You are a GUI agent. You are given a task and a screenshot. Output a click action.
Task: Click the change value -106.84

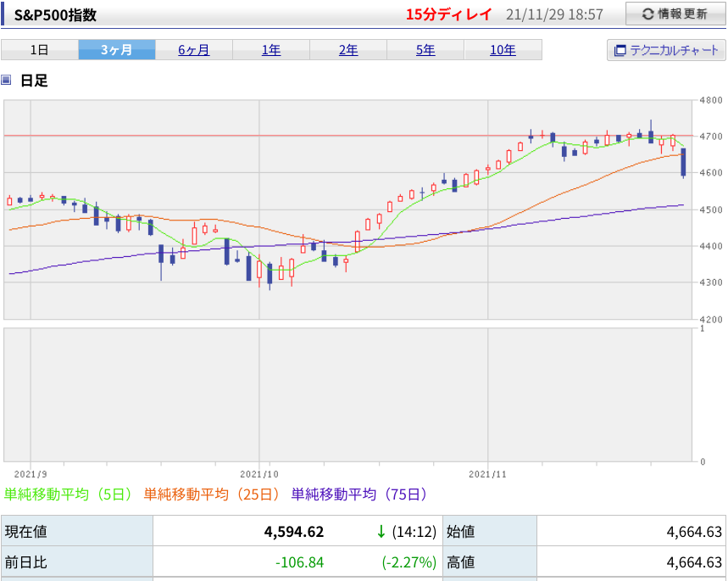(299, 562)
